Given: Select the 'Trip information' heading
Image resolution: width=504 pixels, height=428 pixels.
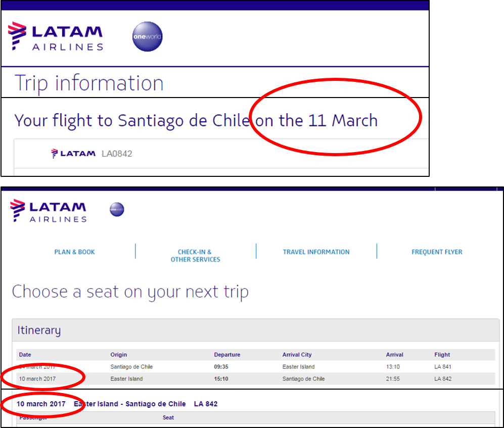Looking at the screenshot, I should point(89,83).
